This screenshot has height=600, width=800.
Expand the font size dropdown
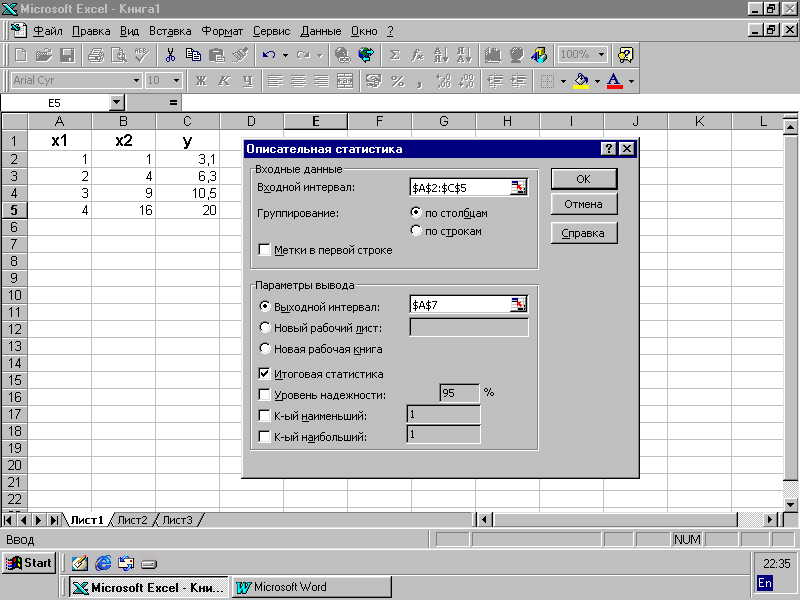[176, 81]
